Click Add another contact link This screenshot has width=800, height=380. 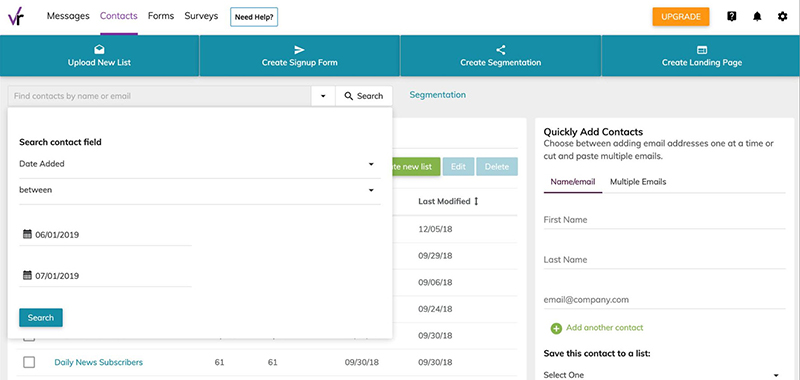[605, 328]
